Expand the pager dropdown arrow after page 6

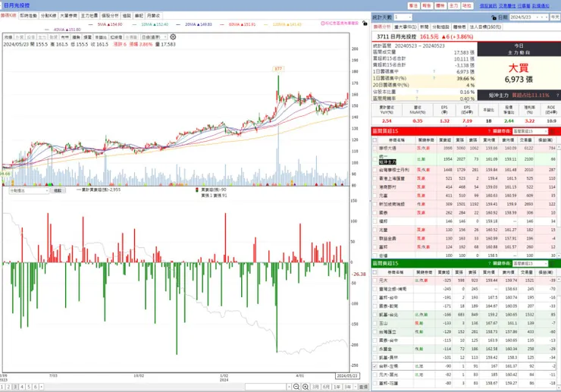(x=42, y=387)
